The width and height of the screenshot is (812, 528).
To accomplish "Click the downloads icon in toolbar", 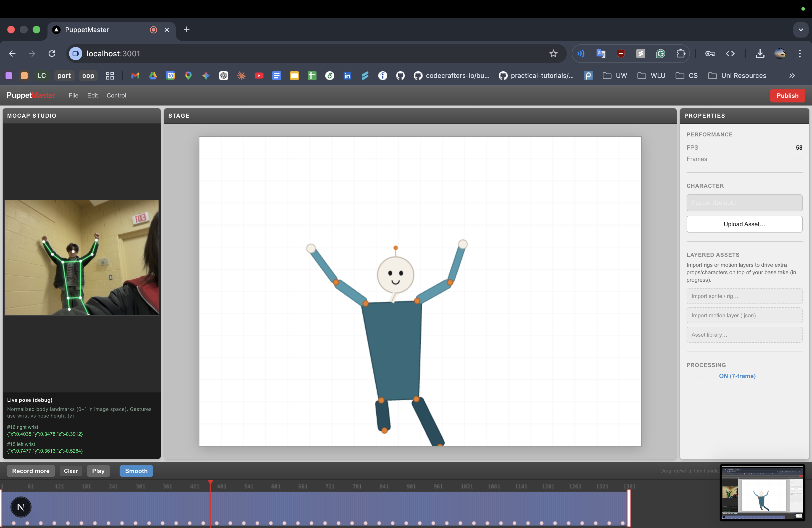I will 760,54.
